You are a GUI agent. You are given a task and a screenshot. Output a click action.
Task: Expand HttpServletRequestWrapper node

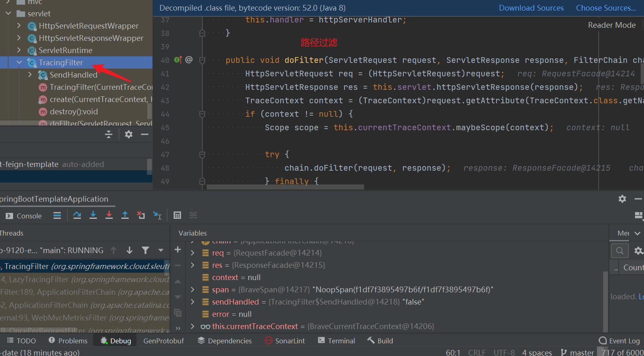point(19,26)
